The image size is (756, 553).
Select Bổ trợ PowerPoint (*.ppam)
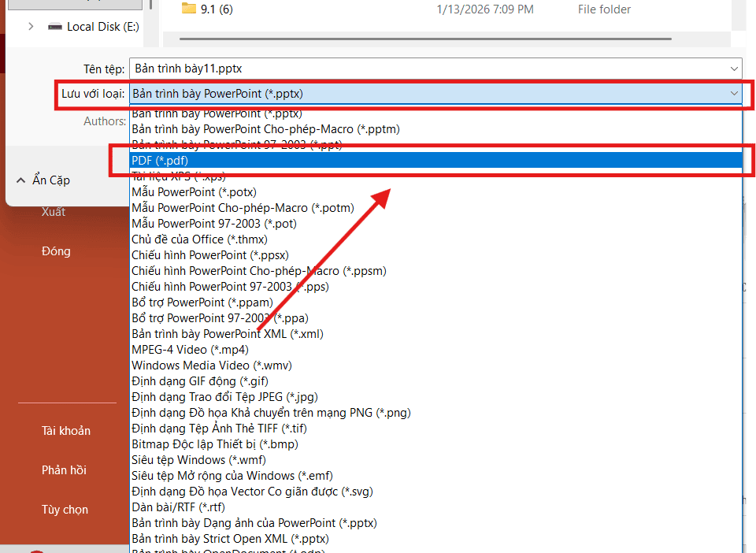tap(435, 302)
